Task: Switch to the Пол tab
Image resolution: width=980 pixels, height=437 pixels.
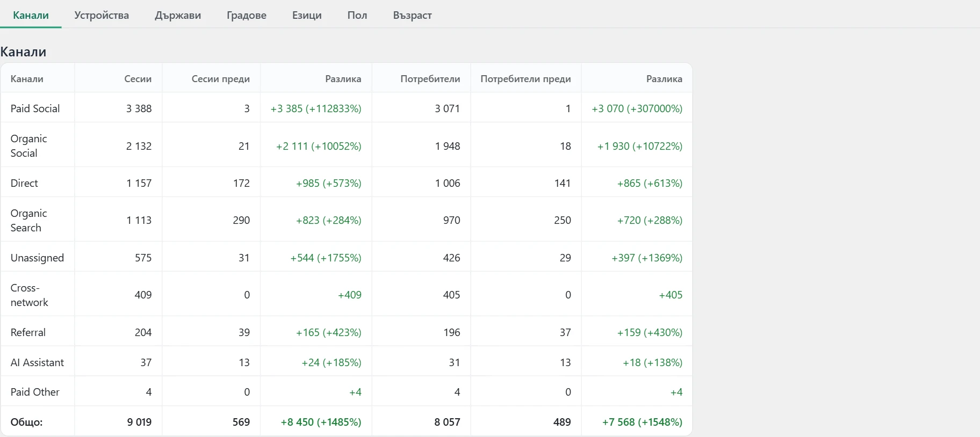Action: point(357,15)
